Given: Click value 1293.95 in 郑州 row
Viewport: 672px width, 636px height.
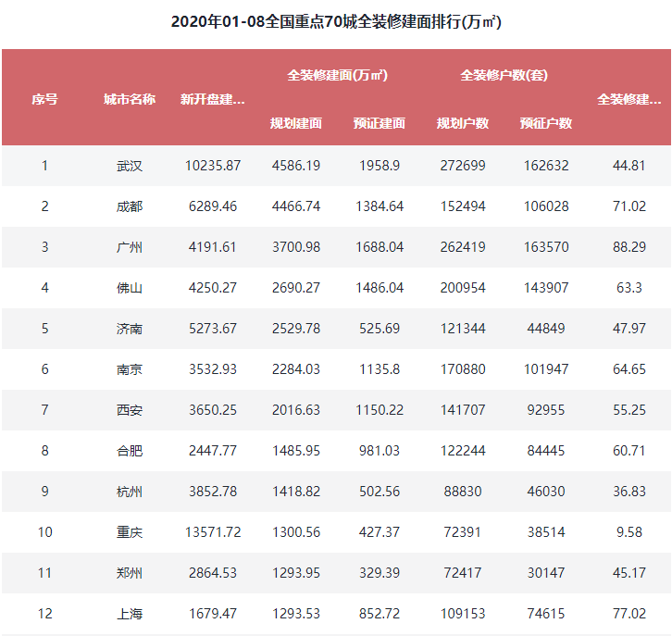Looking at the screenshot, I should [295, 572].
